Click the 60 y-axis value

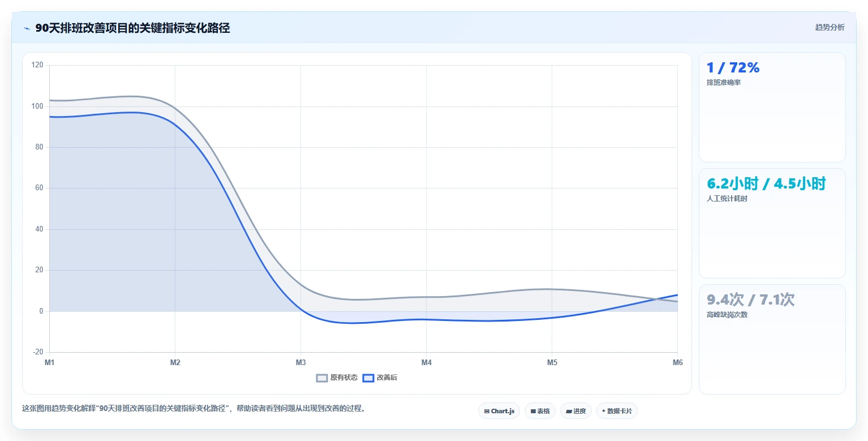pos(39,188)
